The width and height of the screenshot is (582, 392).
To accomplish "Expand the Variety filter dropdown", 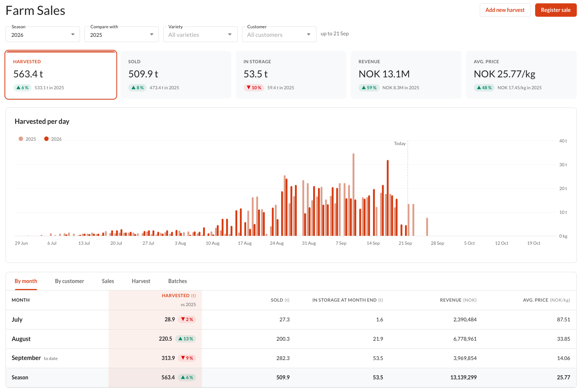I will pyautogui.click(x=200, y=34).
